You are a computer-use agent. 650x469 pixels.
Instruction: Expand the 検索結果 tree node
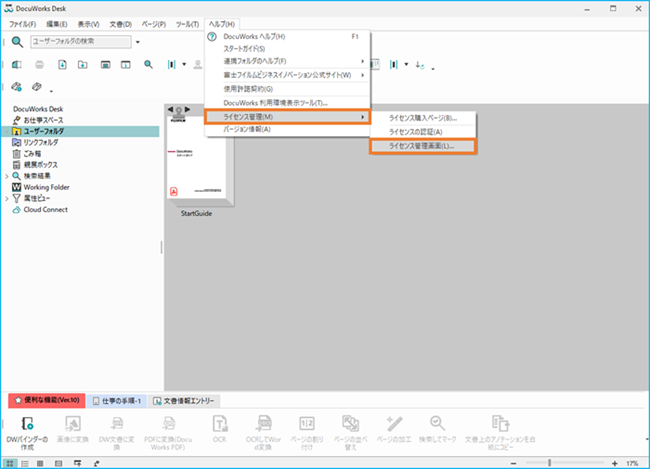7,176
